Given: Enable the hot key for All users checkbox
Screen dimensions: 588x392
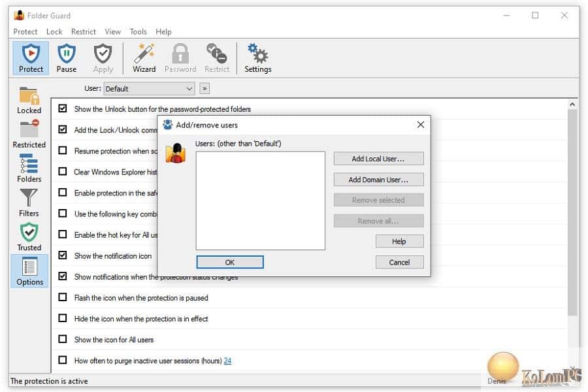Looking at the screenshot, I should (63, 235).
